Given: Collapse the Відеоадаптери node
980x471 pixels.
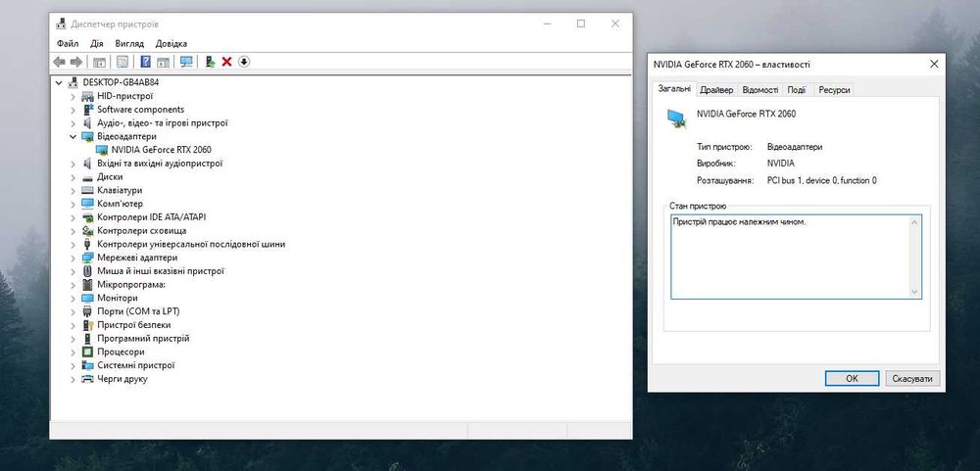Looking at the screenshot, I should 73,137.
